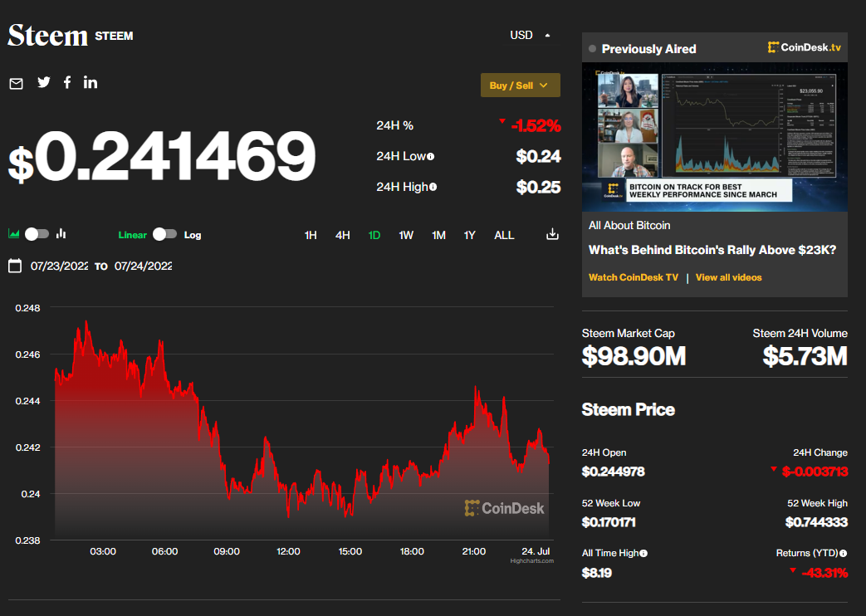866x616 pixels.
Task: Click Returns (YTD) info icon
Action: tap(844, 553)
